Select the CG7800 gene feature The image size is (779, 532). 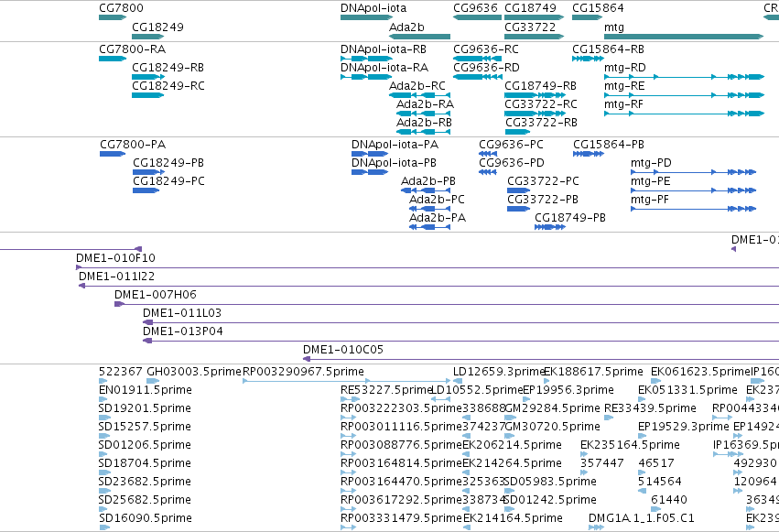(113, 17)
